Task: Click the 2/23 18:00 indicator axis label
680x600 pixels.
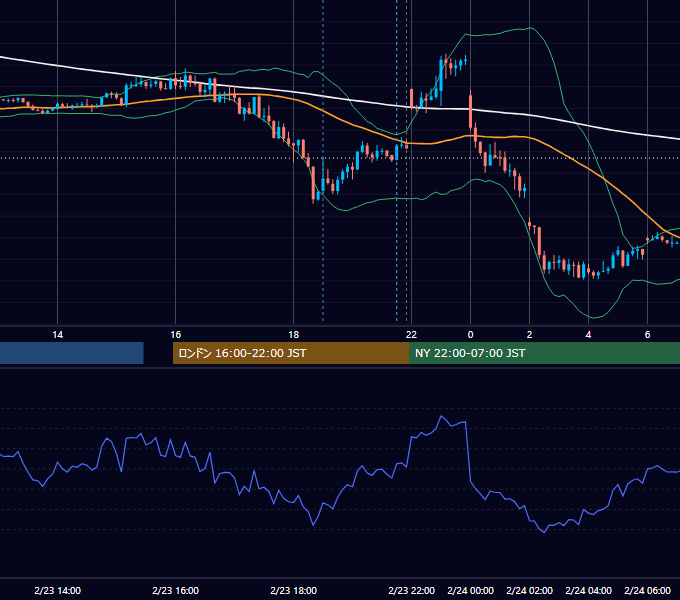Action: click(294, 590)
